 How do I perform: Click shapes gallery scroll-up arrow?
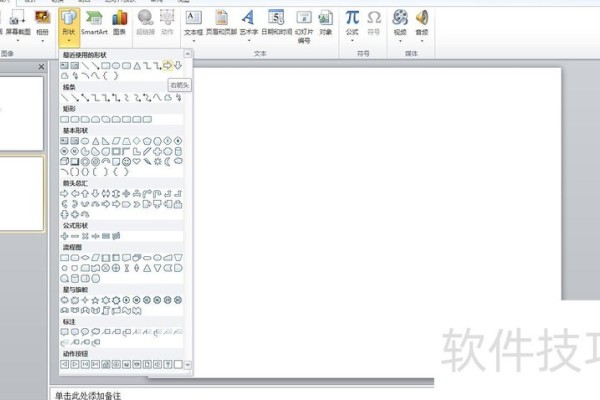click(x=188, y=54)
